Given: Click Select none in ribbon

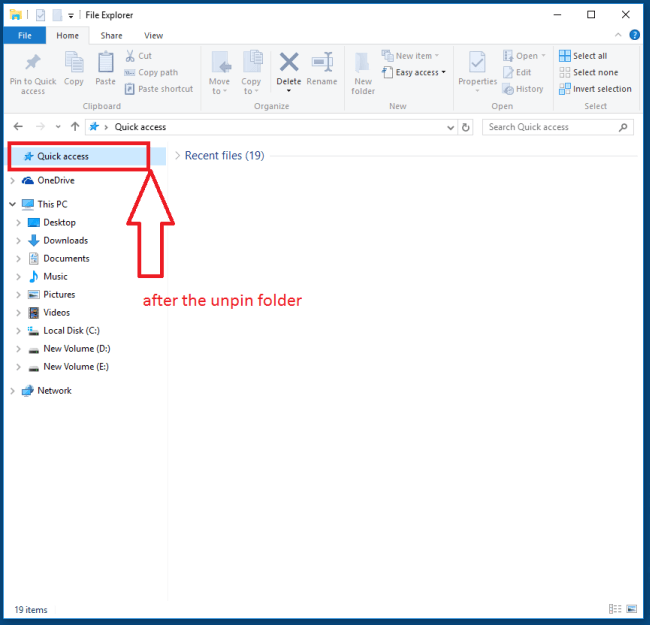Looking at the screenshot, I should pyautogui.click(x=588, y=73).
